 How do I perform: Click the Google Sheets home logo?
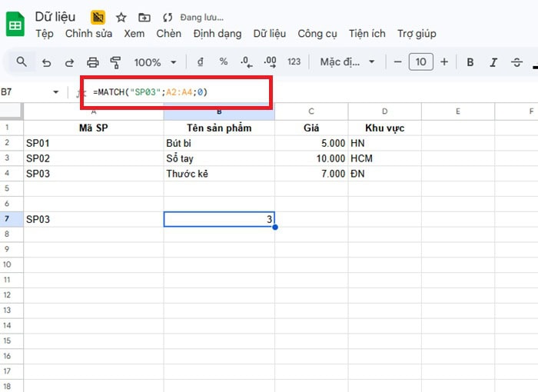click(15, 25)
